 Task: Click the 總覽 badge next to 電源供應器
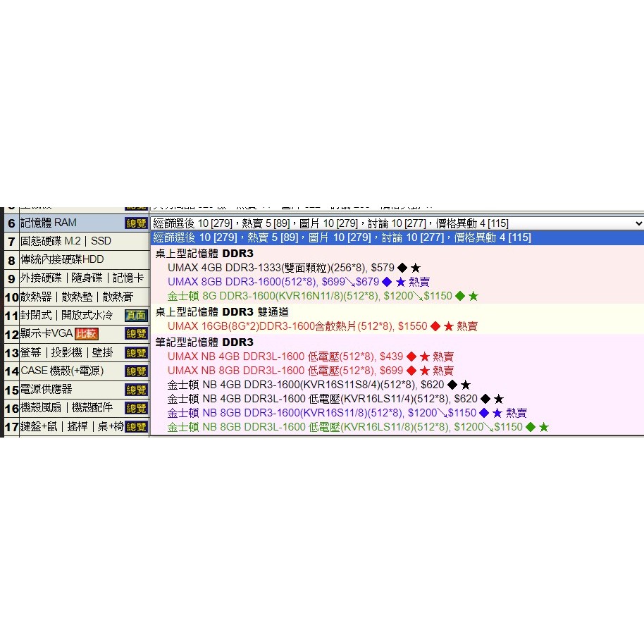coord(136,390)
